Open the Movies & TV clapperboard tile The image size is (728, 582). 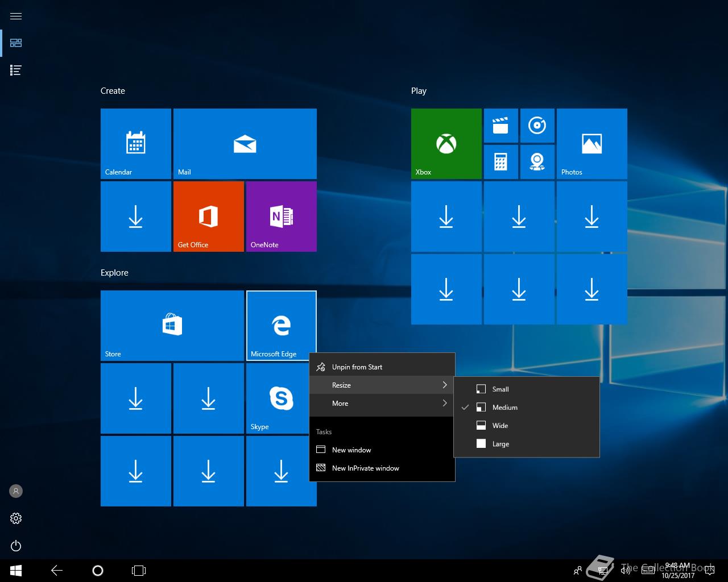(x=501, y=126)
